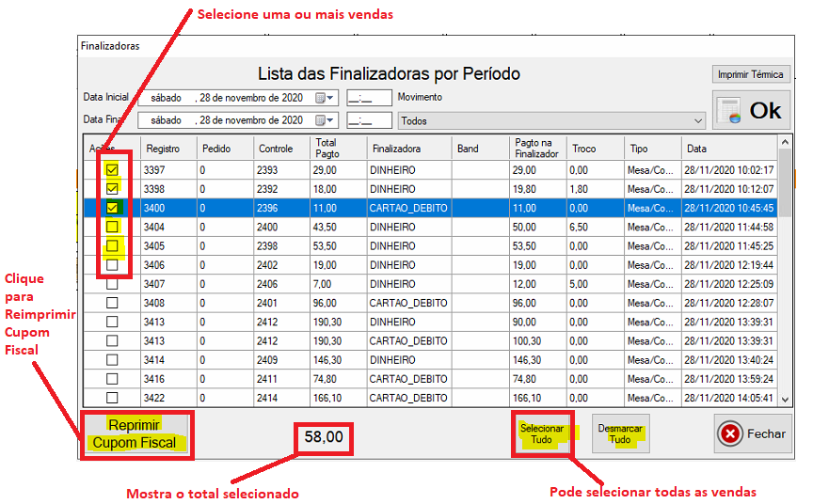Select date cell 28/11/2020 14:05:41
Screen dimensions: 813x504
729,398
